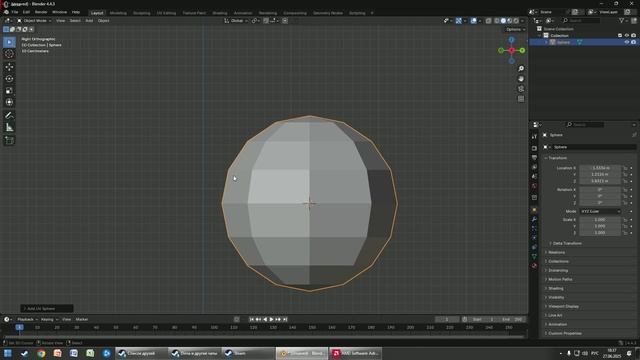Expand the Delta Transform panel
Viewport: 640px width, 360px height.
tap(567, 243)
